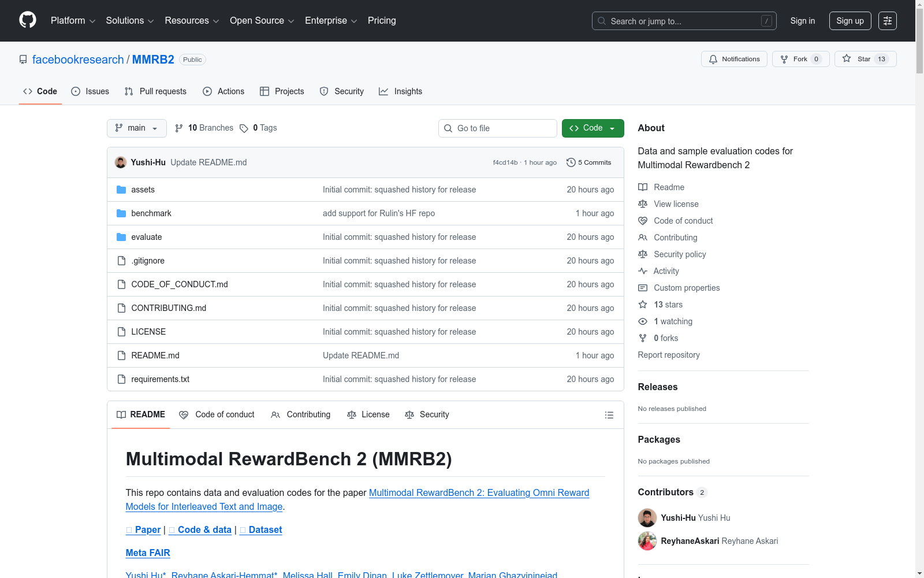Click the Search or jump to field
924x578 pixels.
click(x=684, y=21)
